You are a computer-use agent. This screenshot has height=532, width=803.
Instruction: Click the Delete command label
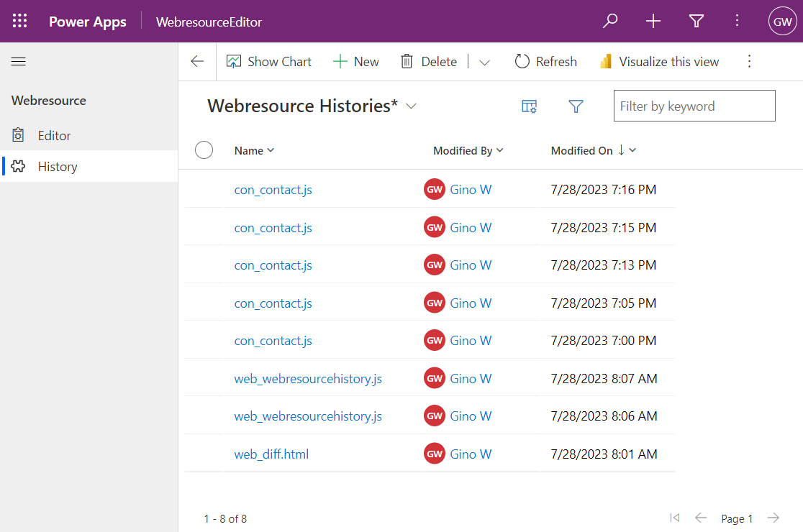tap(439, 62)
